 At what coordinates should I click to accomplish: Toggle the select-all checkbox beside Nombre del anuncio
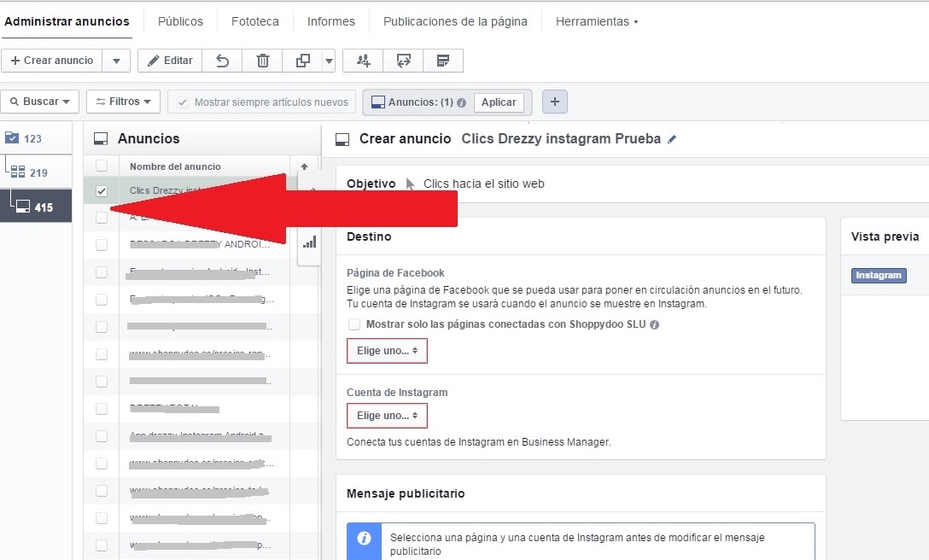[102, 166]
